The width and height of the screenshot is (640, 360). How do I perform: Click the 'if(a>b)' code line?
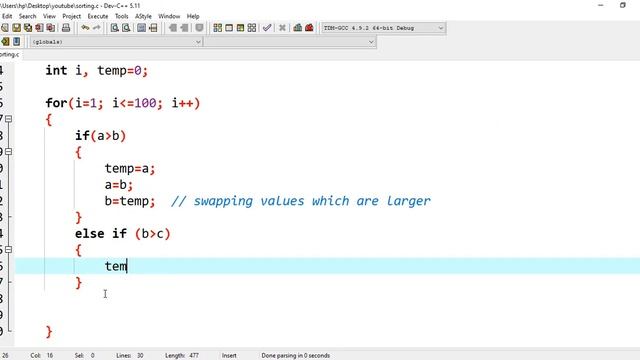[x=100, y=136]
